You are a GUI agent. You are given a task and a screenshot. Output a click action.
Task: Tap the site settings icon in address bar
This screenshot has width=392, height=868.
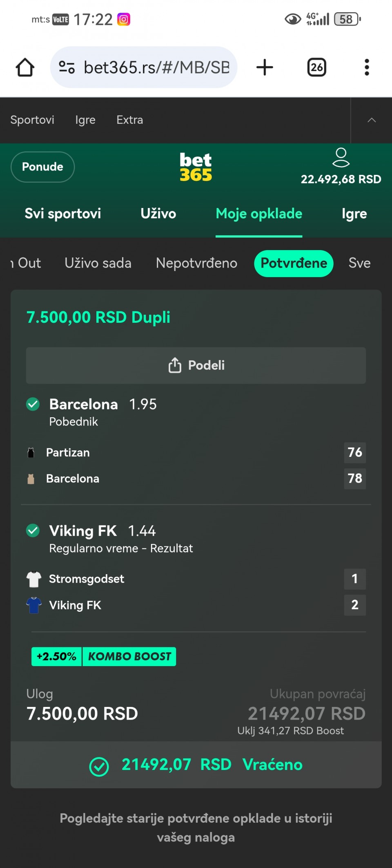(67, 67)
